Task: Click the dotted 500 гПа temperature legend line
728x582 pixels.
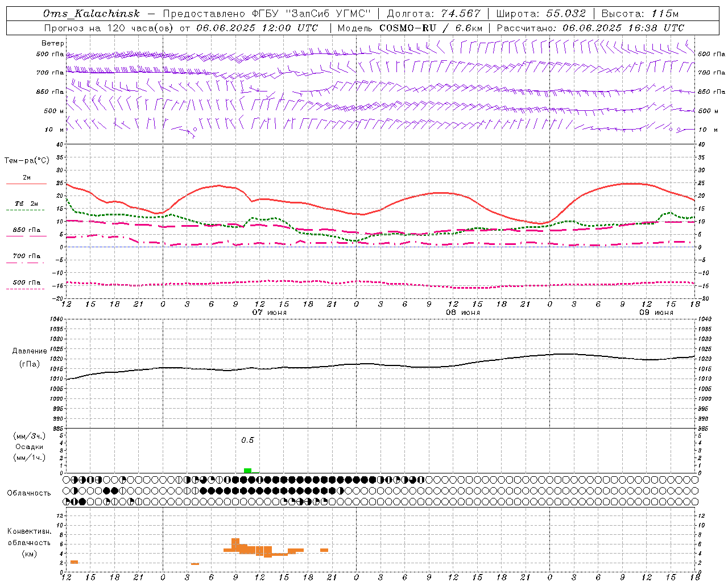Action: 25,289
